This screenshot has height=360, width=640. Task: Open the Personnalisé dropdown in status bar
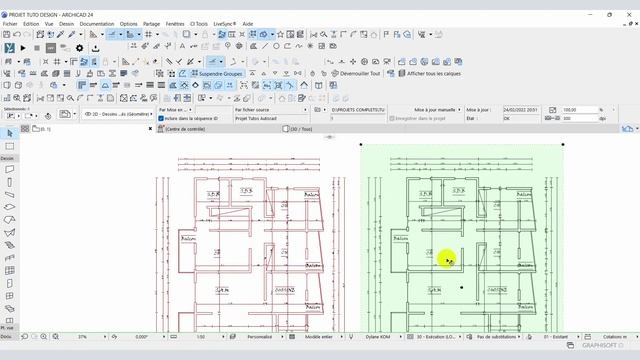(x=261, y=337)
